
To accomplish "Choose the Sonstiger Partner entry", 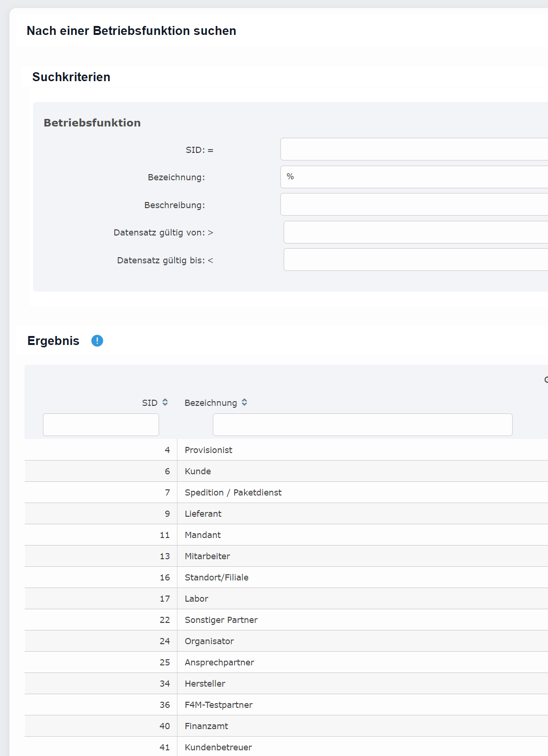I will [221, 620].
